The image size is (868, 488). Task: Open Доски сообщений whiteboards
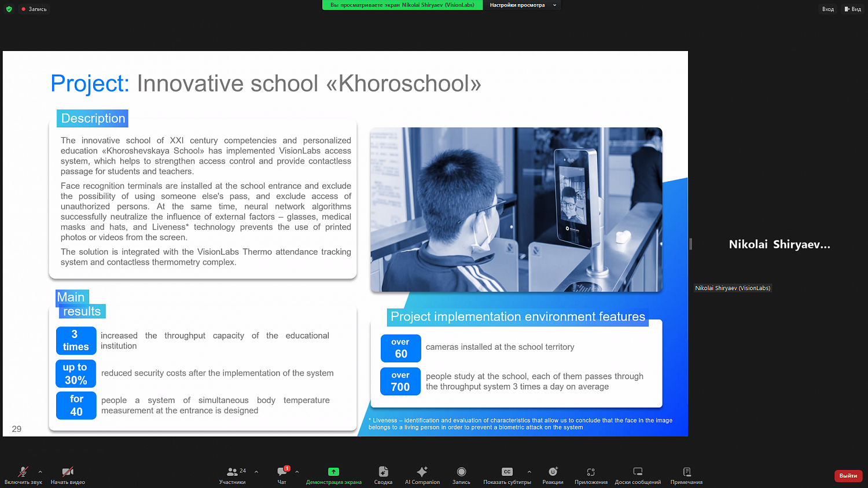(638, 475)
